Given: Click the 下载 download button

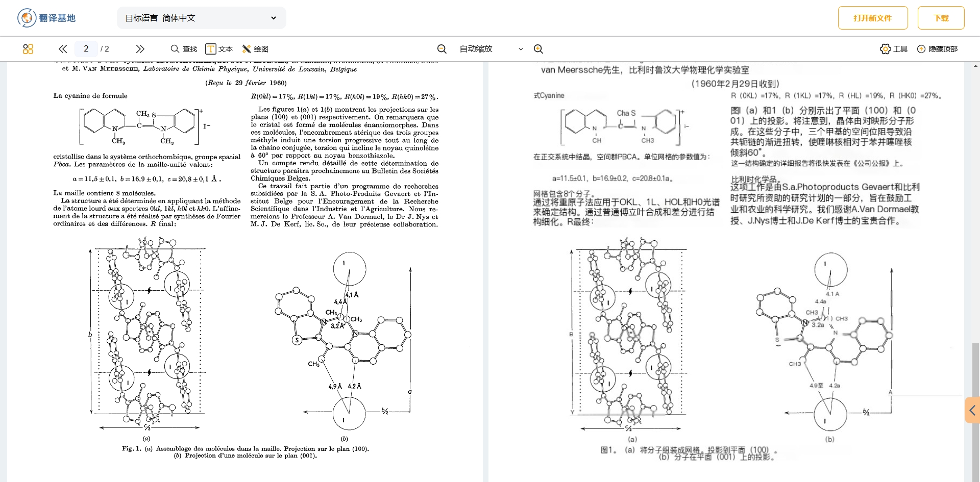Looking at the screenshot, I should 941,18.
